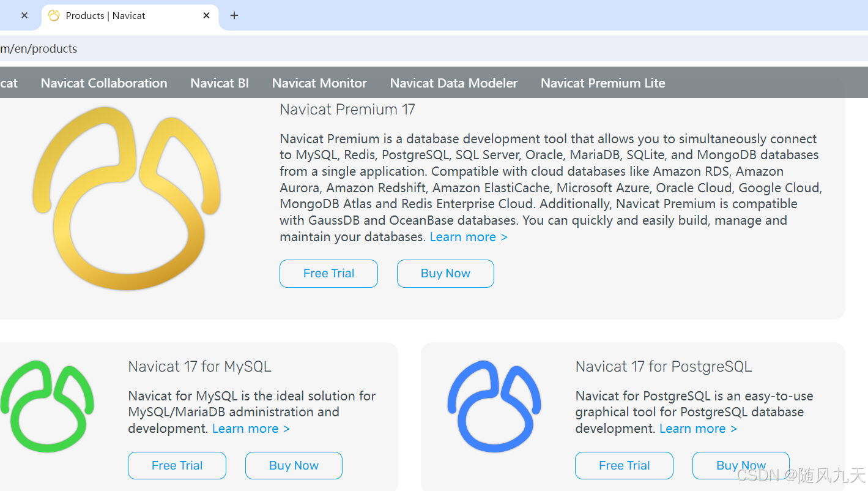Click the Navicat 17 for MySQL heading

click(199, 367)
